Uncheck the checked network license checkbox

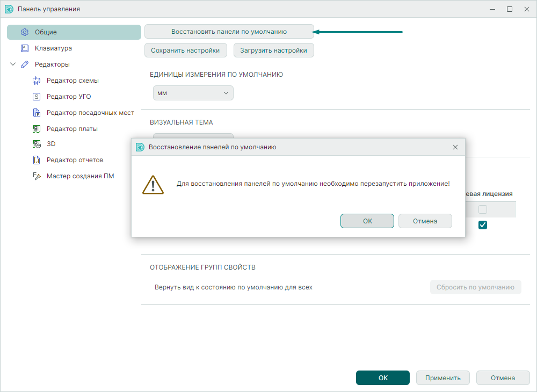(x=483, y=225)
